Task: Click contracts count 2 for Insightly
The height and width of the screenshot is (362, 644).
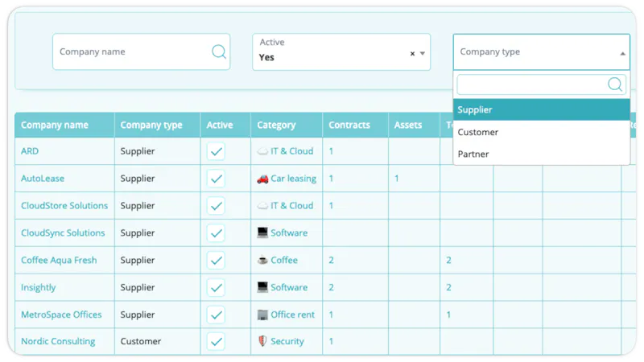Action: pyautogui.click(x=331, y=287)
